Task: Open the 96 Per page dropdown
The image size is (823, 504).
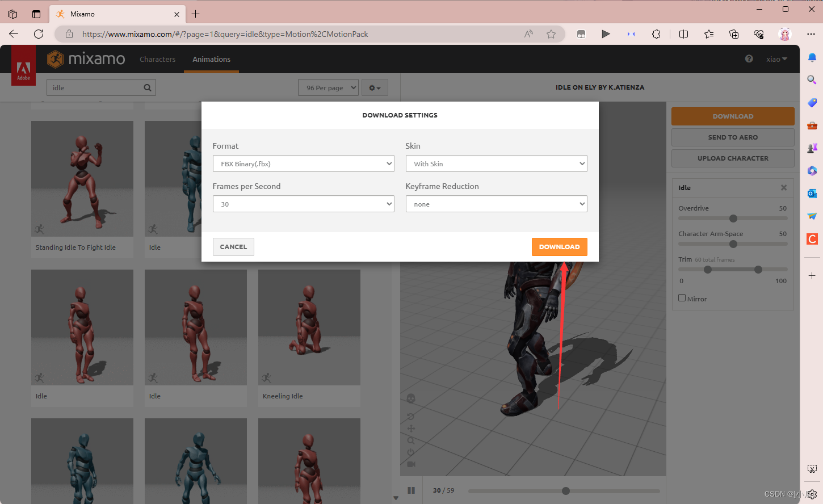Action: [x=328, y=87]
